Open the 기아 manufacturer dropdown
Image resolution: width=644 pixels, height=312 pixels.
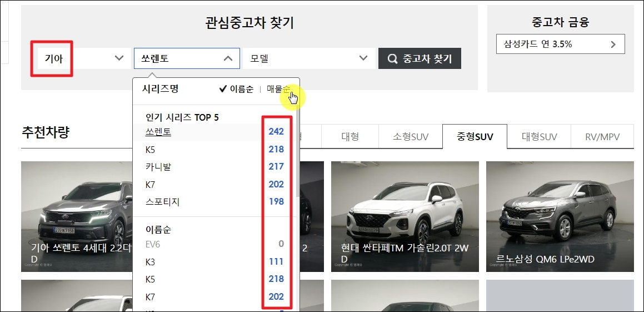click(84, 58)
